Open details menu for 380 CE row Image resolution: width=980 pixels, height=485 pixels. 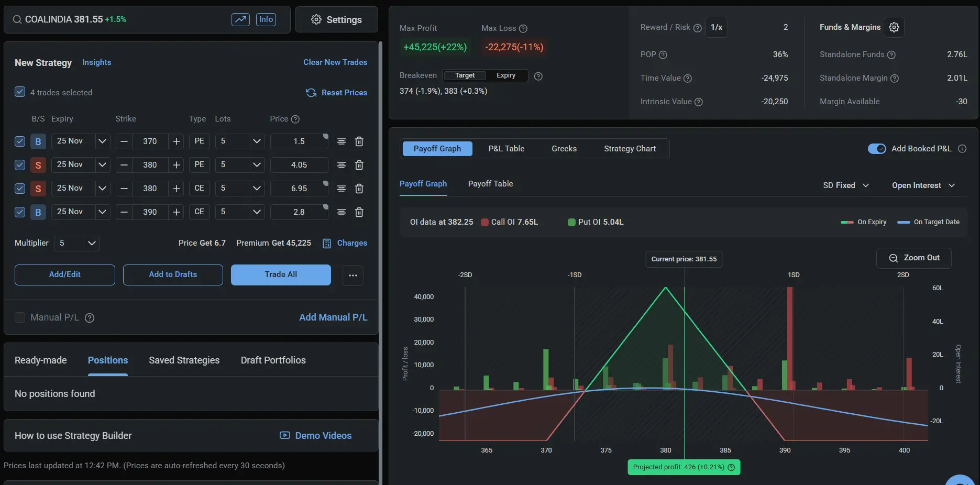point(342,189)
